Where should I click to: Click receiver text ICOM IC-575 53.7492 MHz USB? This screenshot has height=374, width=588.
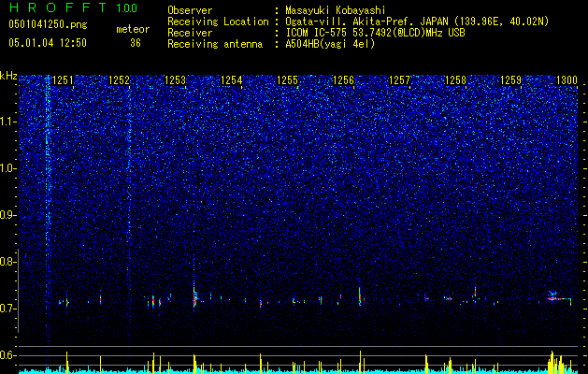pos(376,33)
